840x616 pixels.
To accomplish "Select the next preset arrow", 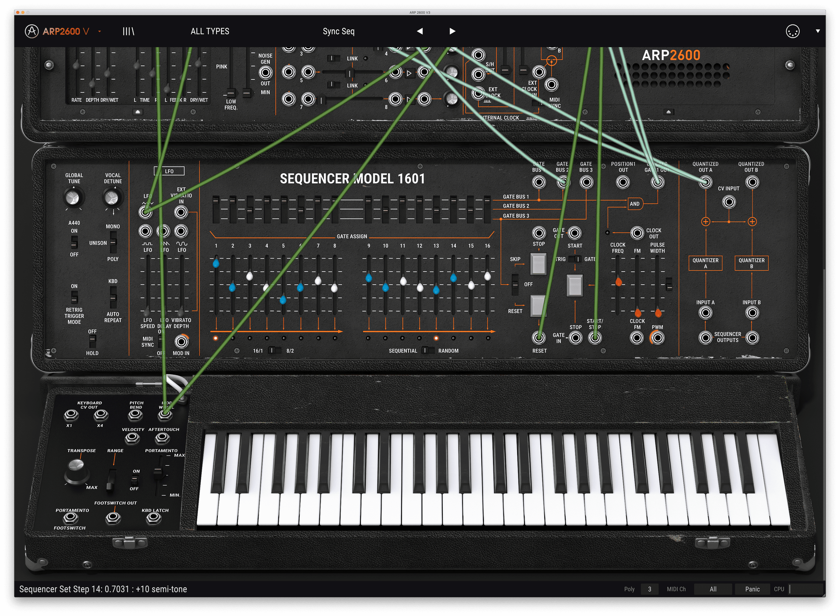I will tap(452, 31).
